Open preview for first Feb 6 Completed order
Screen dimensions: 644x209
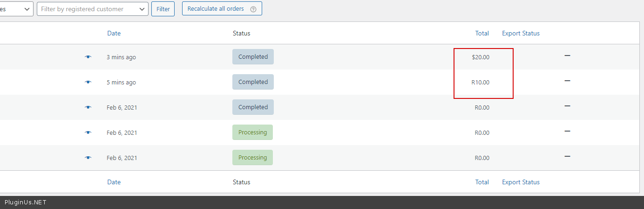click(x=88, y=107)
